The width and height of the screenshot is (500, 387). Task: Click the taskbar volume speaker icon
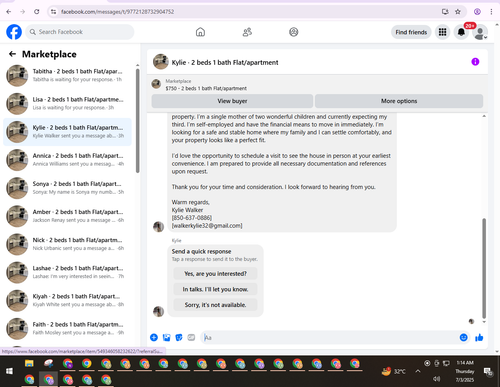[x=436, y=379]
